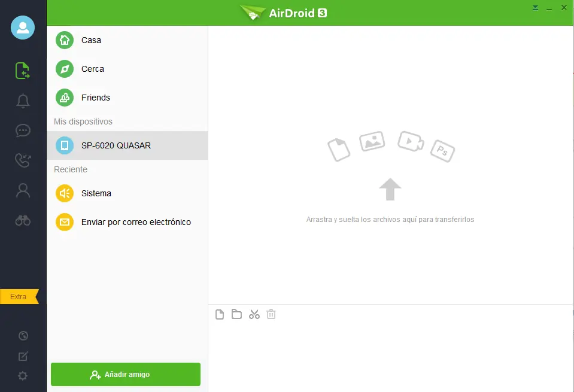Select the Cerca nearby entry

[x=127, y=69]
